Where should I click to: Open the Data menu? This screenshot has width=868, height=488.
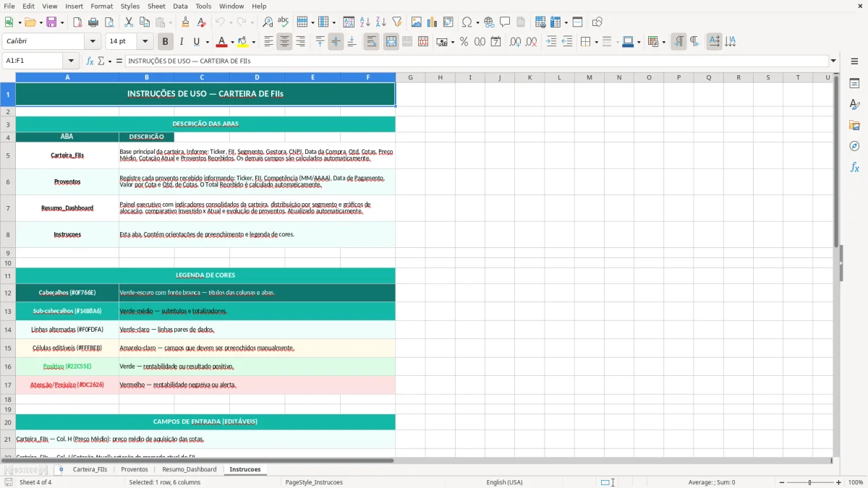[x=180, y=6]
